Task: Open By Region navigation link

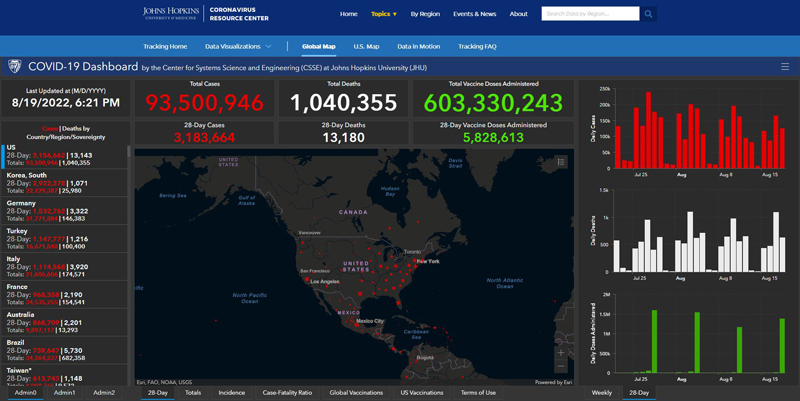Action: point(425,14)
